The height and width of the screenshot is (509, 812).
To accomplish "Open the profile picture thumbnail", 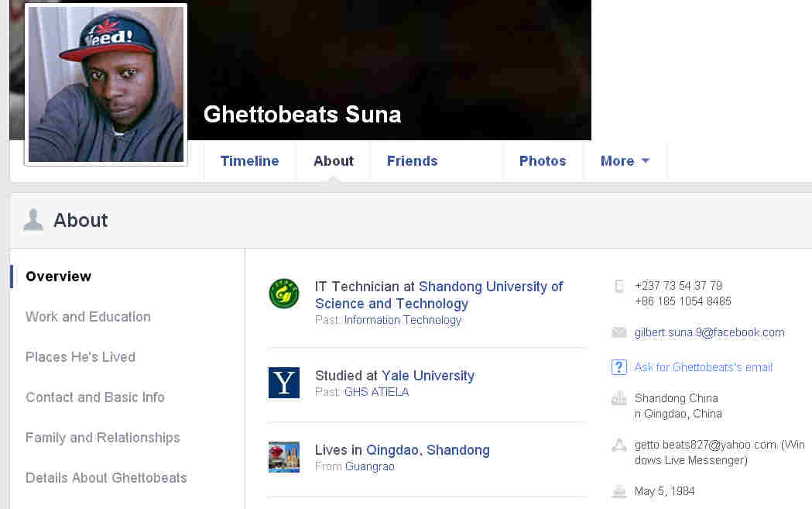I will pos(106,85).
